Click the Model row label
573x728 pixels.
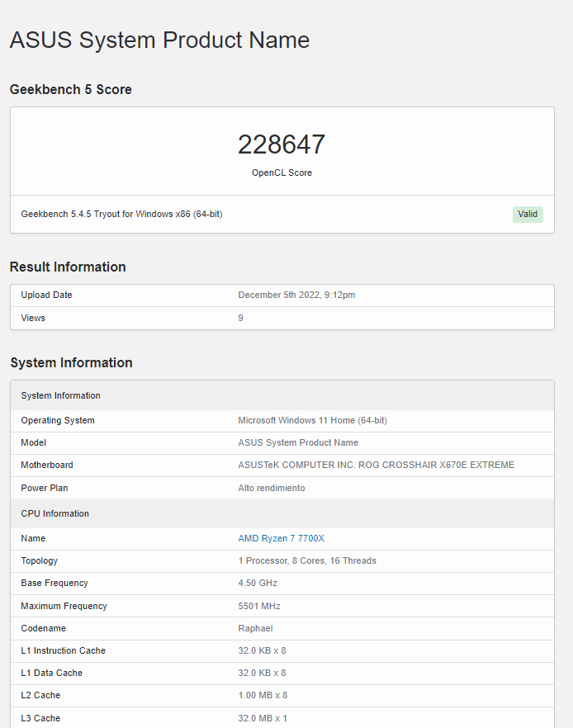(33, 442)
